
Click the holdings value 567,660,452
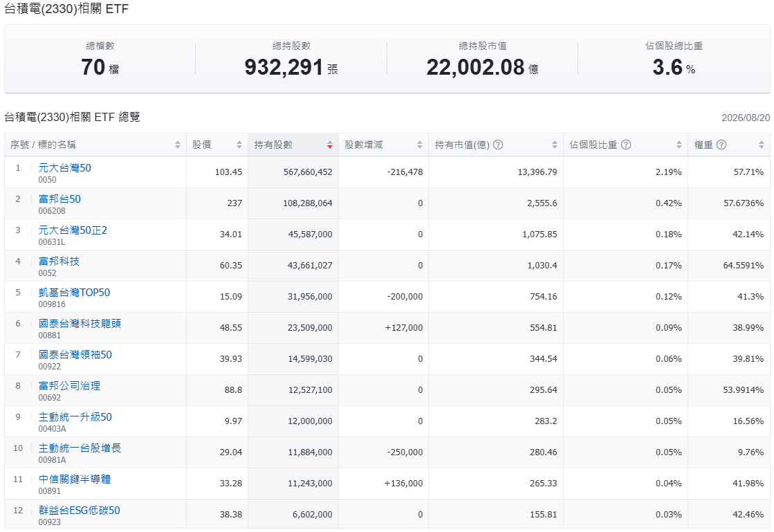[308, 172]
